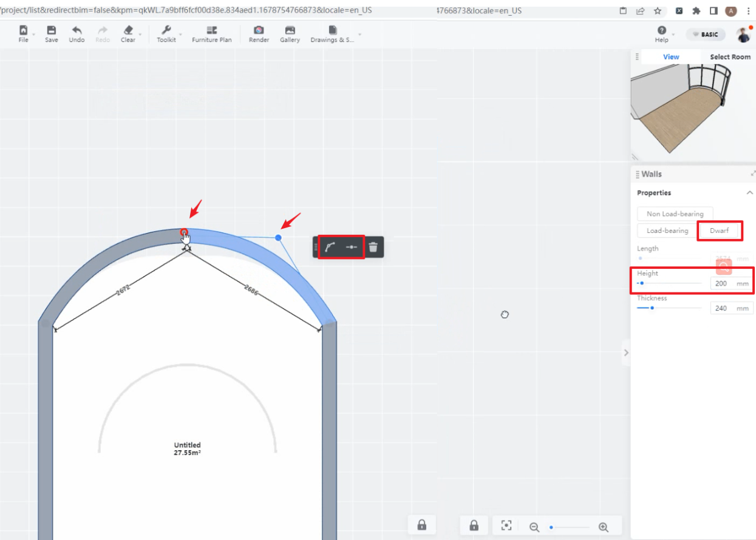756x540 pixels.
Task: Select the Load-bearing wall option
Action: click(x=667, y=231)
